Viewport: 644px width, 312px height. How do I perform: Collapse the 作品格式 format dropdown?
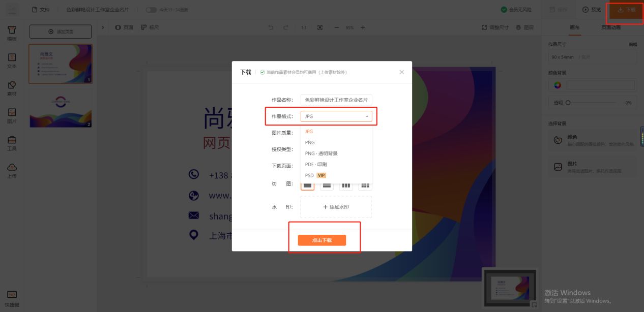[x=367, y=116]
